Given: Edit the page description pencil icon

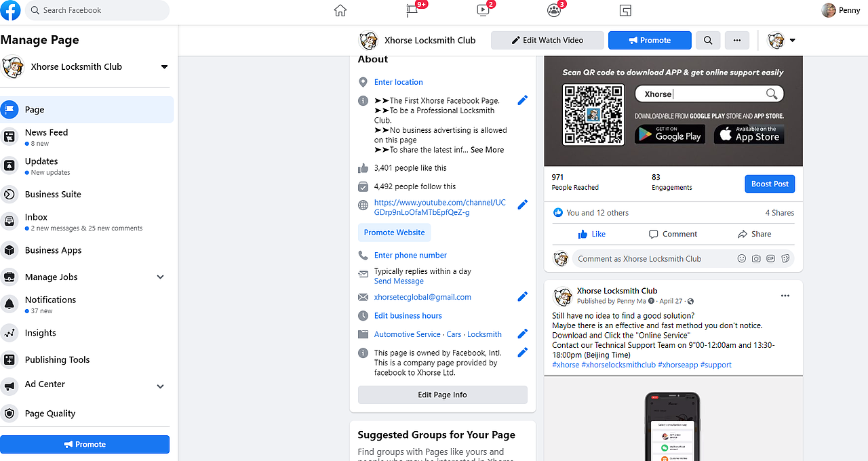Looking at the screenshot, I should point(523,100).
